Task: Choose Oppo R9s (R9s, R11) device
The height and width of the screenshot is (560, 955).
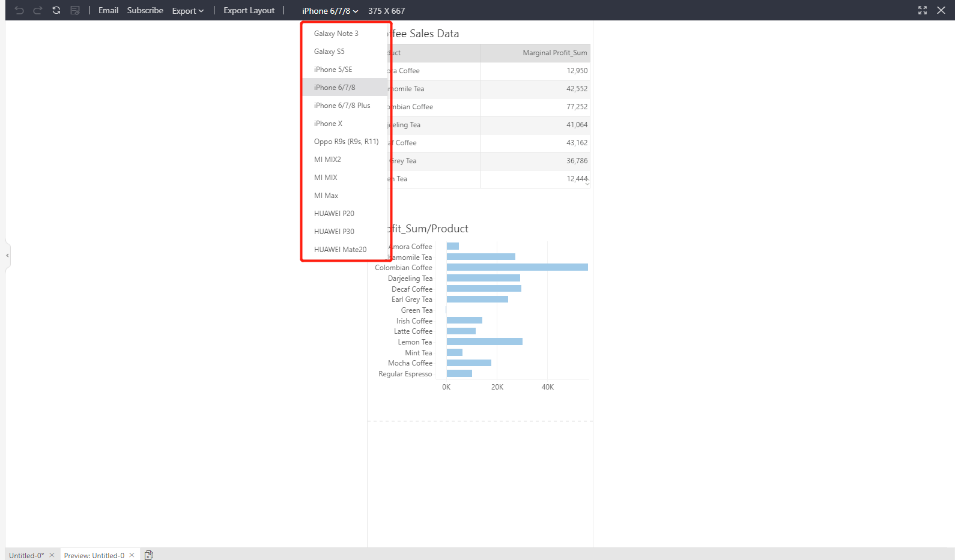Action: pos(345,142)
